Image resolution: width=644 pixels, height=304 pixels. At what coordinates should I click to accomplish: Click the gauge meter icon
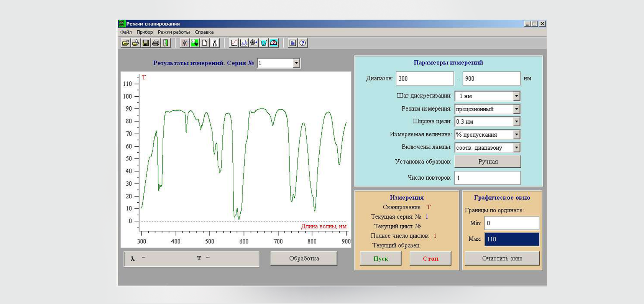274,43
